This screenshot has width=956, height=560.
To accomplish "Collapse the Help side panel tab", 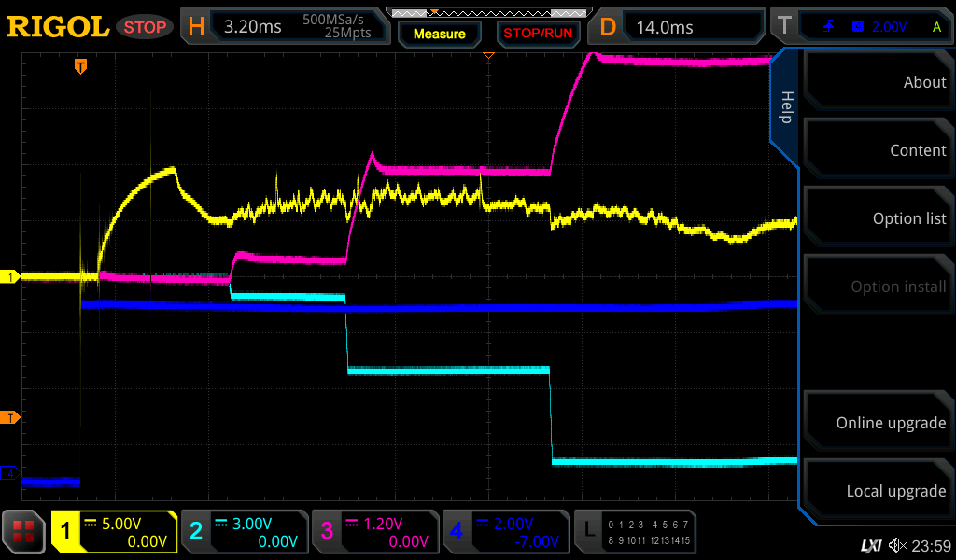I will coord(785,107).
